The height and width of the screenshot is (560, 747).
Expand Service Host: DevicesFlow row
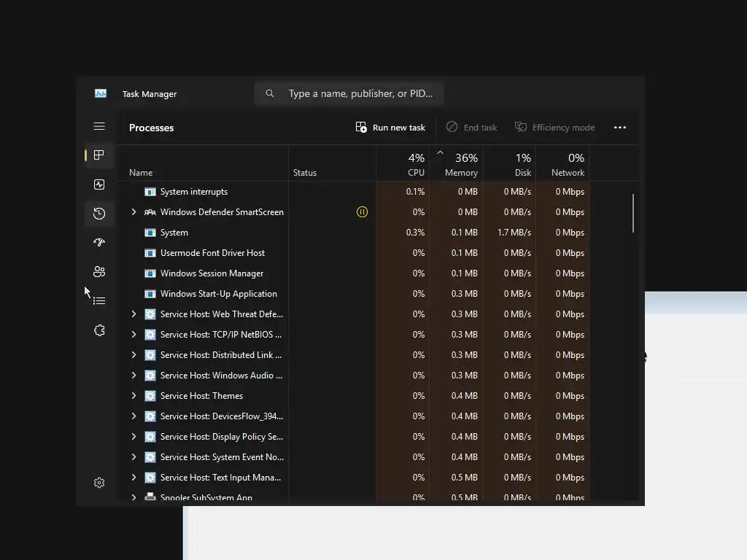pyautogui.click(x=134, y=416)
